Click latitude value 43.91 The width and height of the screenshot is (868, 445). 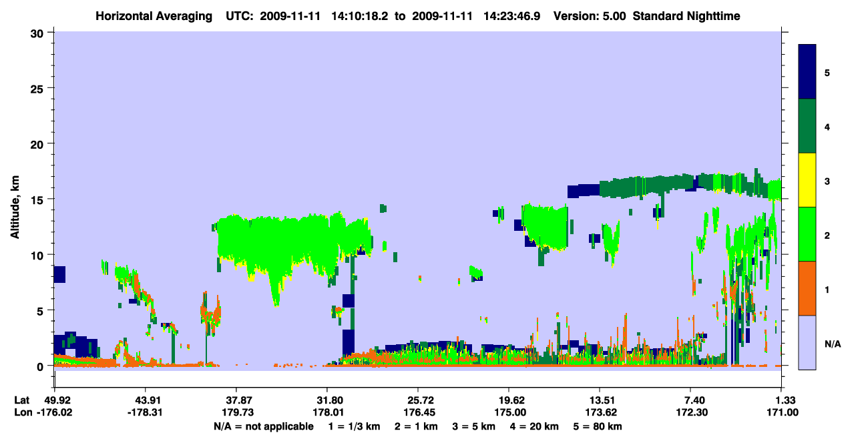[x=145, y=400]
